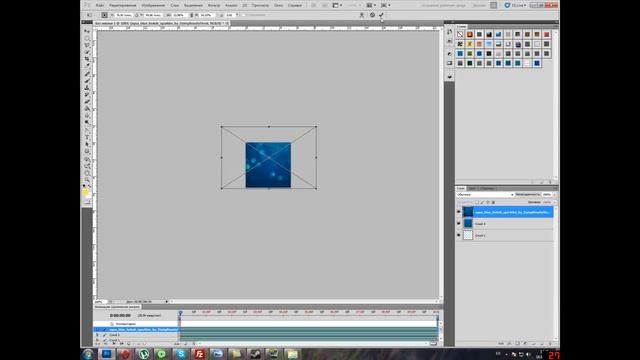Select the Quick Selection tool

click(x=87, y=52)
